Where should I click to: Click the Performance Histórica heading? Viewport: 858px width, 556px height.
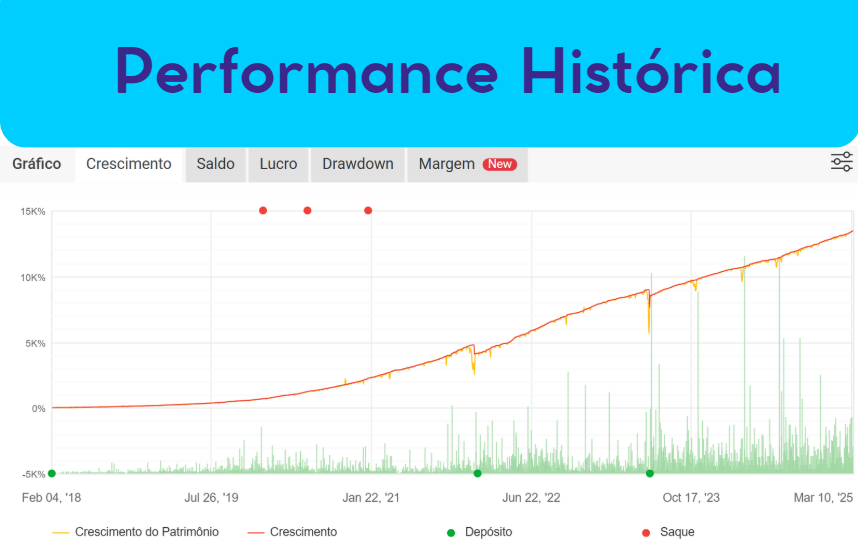(x=449, y=71)
